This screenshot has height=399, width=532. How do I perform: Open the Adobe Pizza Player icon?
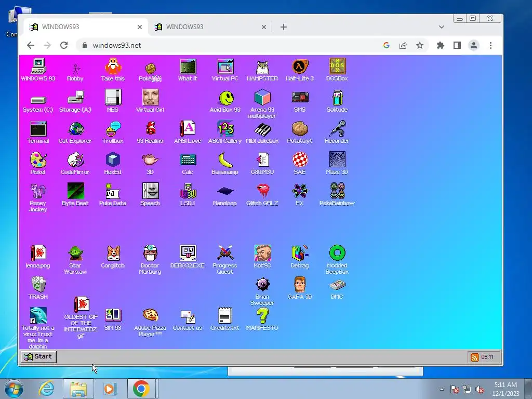[150, 315]
